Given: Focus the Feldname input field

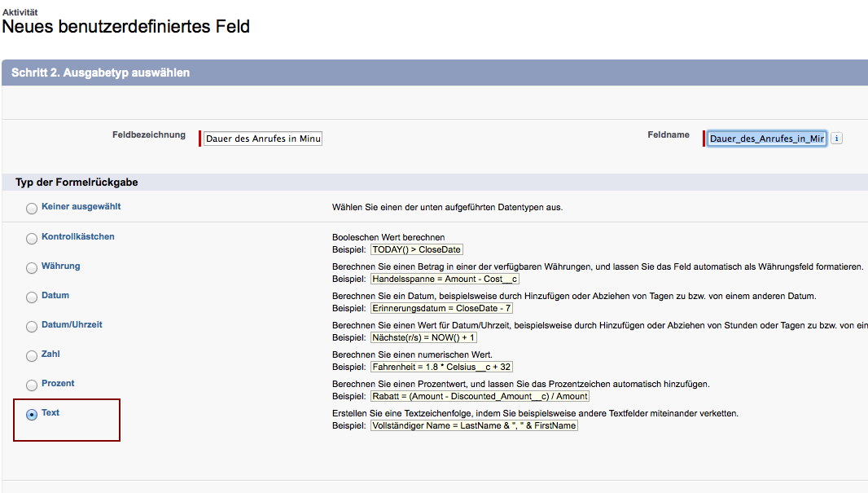Looking at the screenshot, I should (767, 139).
